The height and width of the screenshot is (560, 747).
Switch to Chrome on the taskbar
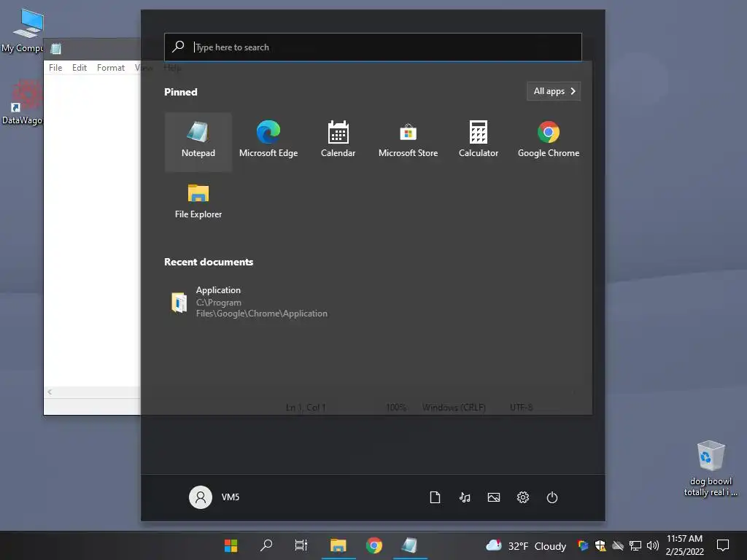(x=374, y=545)
